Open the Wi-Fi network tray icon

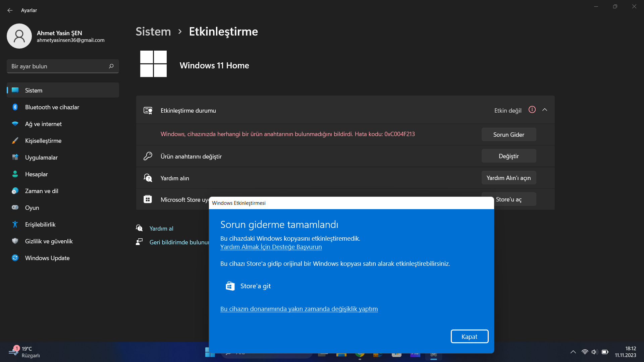pos(585,352)
